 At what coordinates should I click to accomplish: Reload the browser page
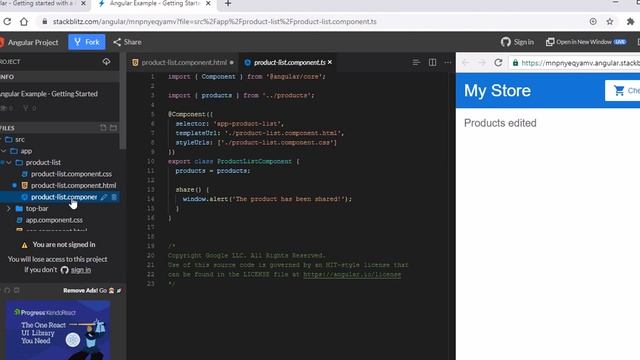pyautogui.click(x=7, y=22)
